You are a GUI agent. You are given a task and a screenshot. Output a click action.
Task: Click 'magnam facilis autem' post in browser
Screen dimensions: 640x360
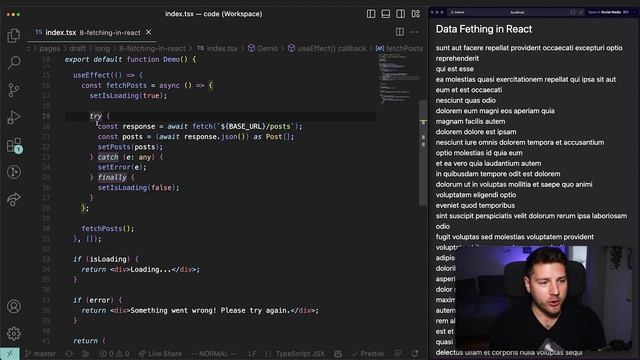(x=470, y=121)
